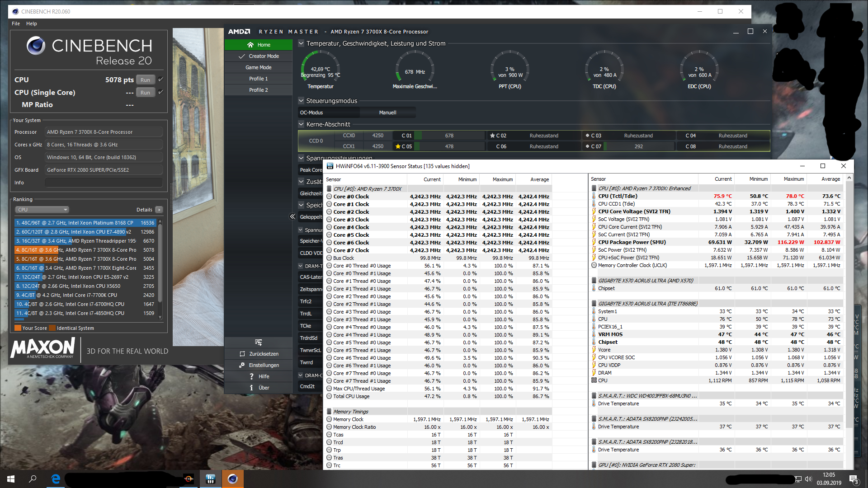Click the Home icon in Ryzen Master
Image resolution: width=868 pixels, height=488 pixels.
(x=250, y=45)
